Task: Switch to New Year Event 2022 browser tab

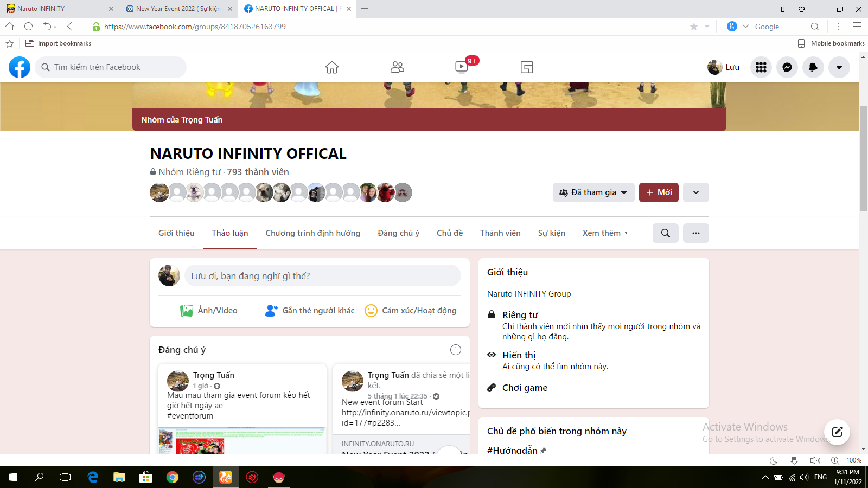Action: pos(178,9)
